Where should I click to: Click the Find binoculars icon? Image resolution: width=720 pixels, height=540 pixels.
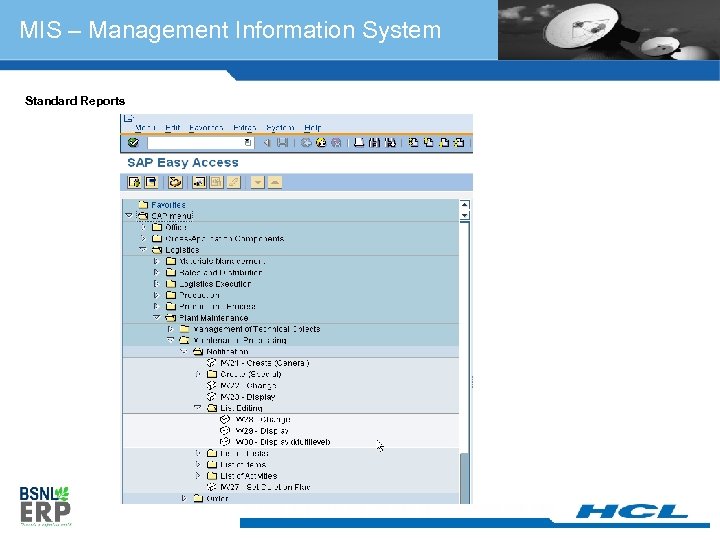tap(375, 143)
